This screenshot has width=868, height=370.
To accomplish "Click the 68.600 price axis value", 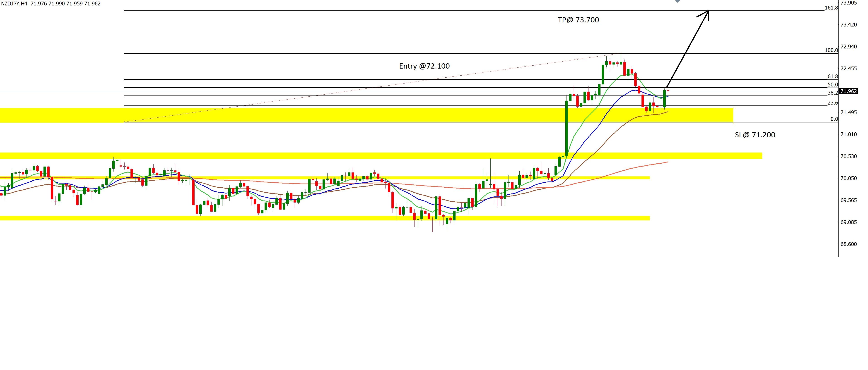I will tap(849, 244).
